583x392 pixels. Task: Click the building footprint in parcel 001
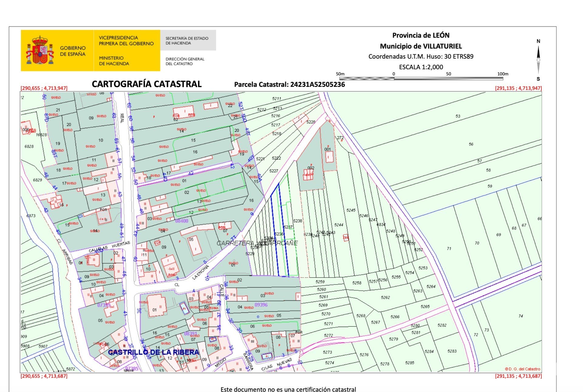[329, 157]
